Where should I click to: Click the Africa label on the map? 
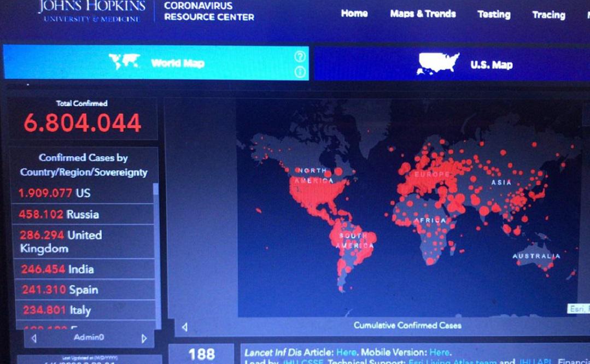430,221
